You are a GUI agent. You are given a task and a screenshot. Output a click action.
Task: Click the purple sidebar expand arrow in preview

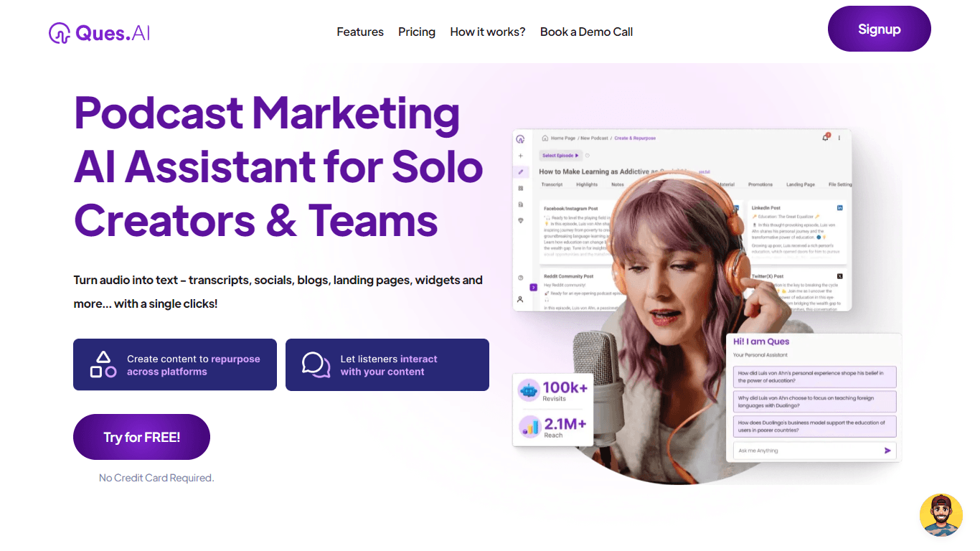pyautogui.click(x=533, y=287)
